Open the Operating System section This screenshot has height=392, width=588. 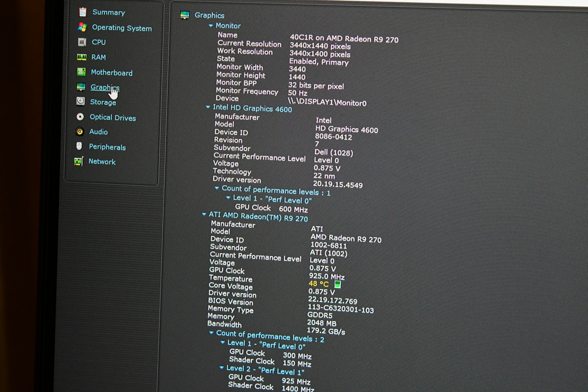coord(122,28)
